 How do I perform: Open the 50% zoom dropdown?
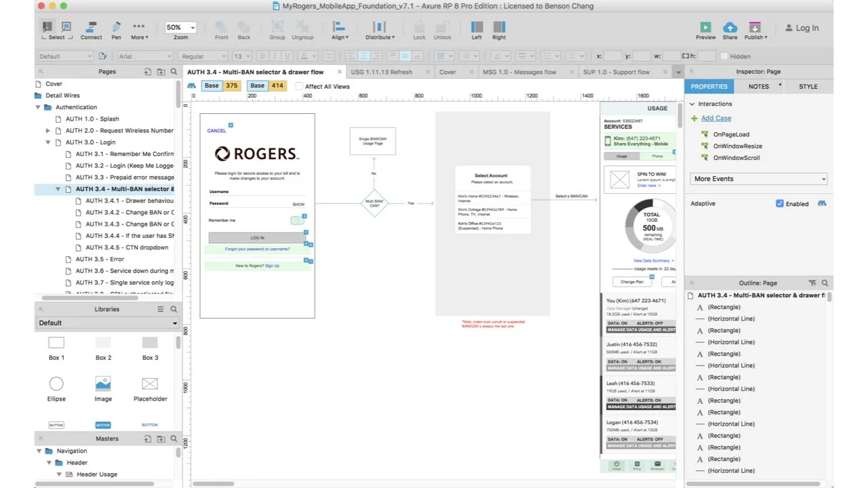click(180, 28)
